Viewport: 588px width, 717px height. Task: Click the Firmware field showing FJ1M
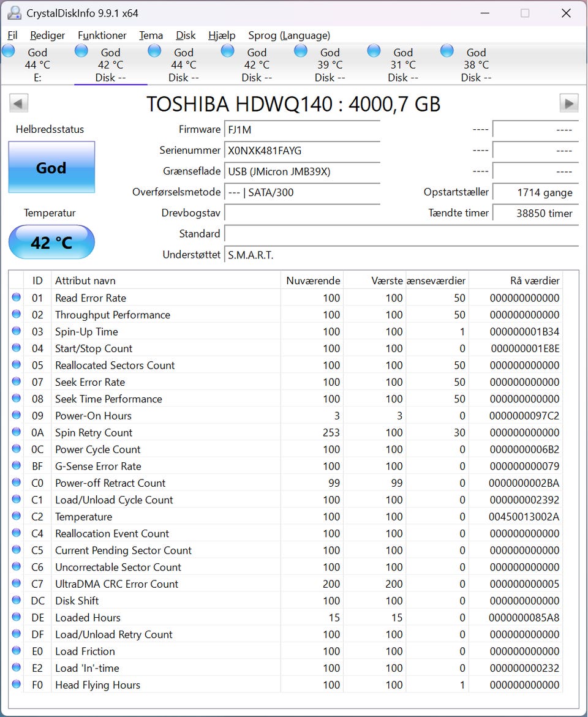tap(302, 130)
